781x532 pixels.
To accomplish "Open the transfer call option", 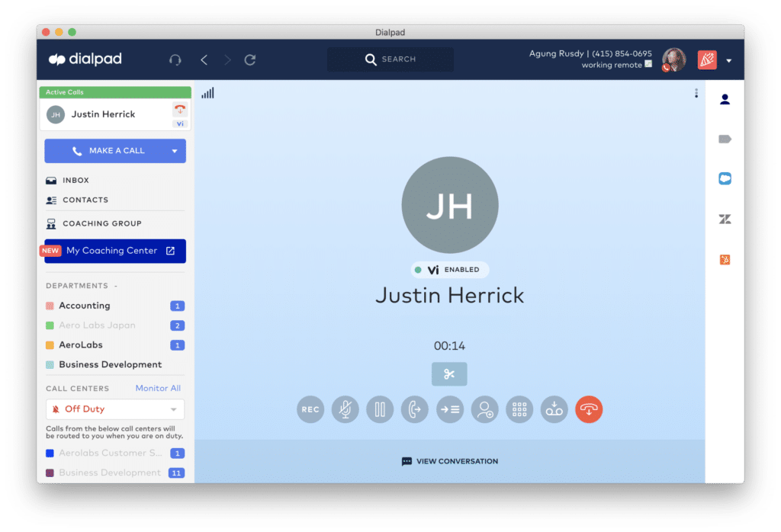I will pyautogui.click(x=414, y=409).
